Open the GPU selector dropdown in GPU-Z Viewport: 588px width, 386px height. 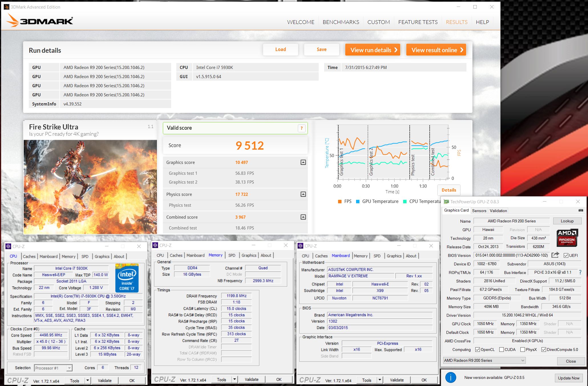coord(484,360)
